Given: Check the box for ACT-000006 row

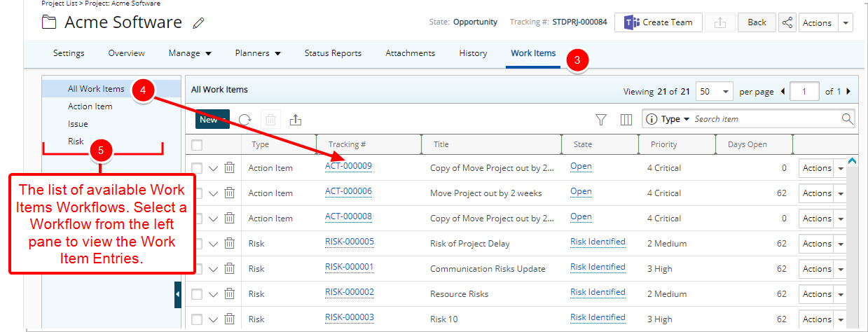Looking at the screenshot, I should click(197, 193).
